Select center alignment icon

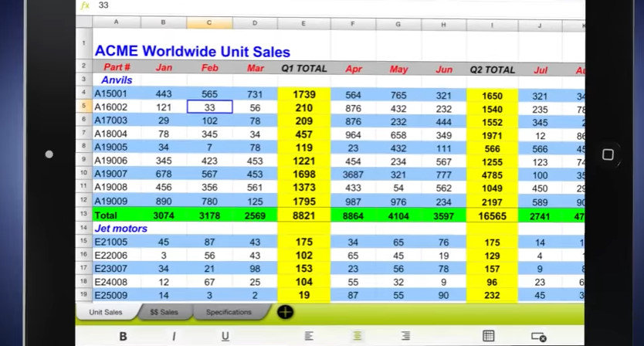coord(358,336)
